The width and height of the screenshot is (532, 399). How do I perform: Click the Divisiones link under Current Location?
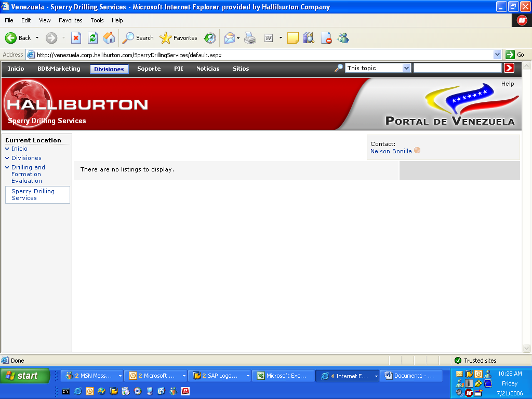point(26,158)
